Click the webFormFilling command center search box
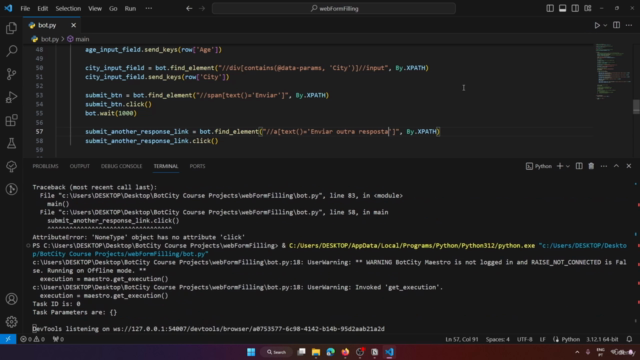 (334, 8)
